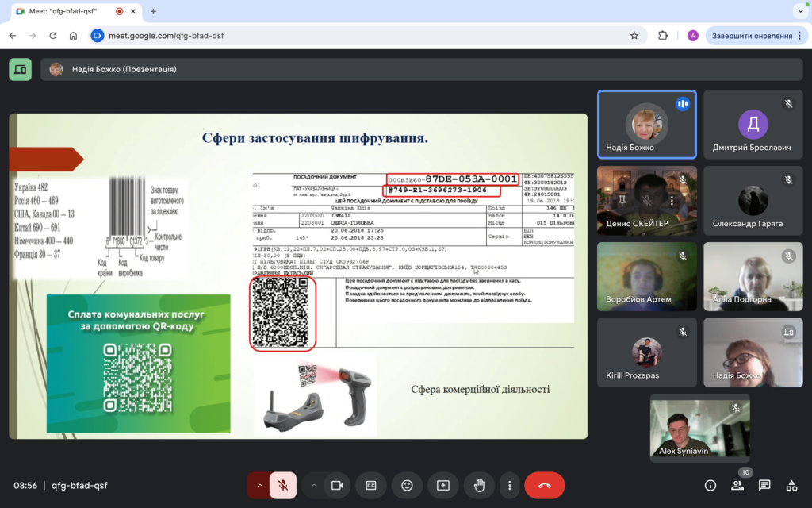Click the muted mic icon on Олександр Гаряга
Viewport: 812px width, 508px height.
click(789, 180)
